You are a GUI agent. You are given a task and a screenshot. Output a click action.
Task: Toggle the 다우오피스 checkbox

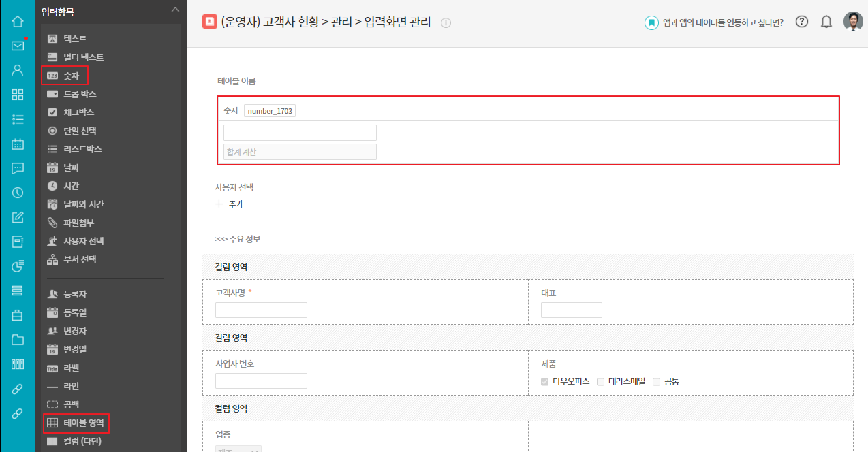pyautogui.click(x=544, y=382)
